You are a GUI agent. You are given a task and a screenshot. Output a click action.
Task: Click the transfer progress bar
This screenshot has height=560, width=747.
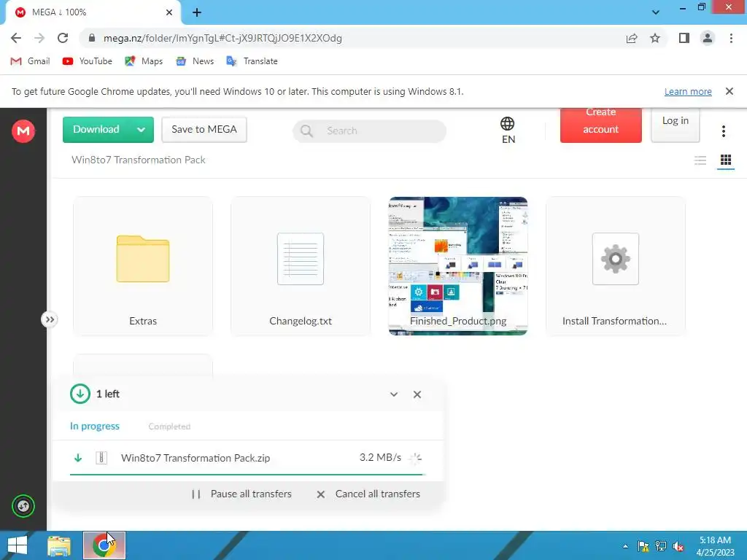[x=247, y=475]
